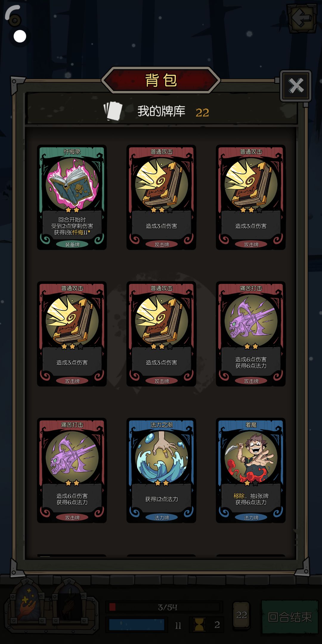322x644 pixels.
Task: Tap the deck counter showing 22
Action: click(x=241, y=615)
